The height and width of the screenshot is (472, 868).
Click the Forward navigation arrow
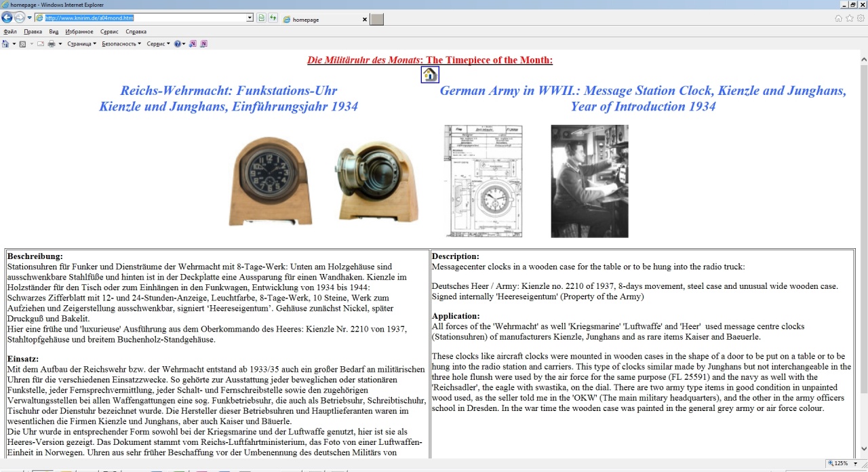20,18
